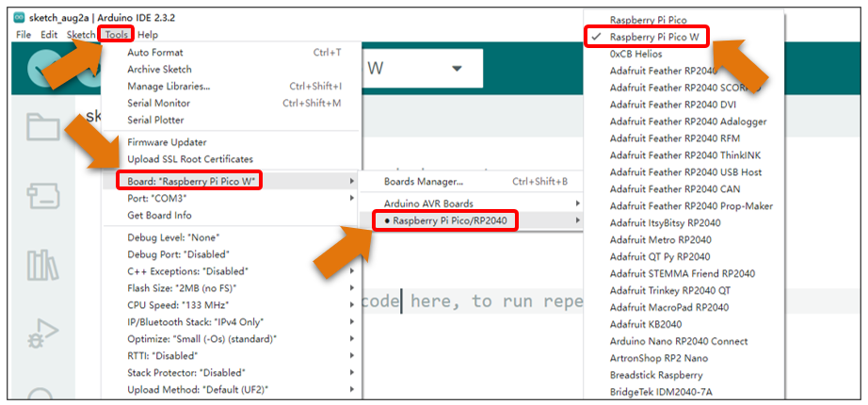Select checked Raspberry Pi Pico W board
The width and height of the screenshot is (868, 405).
tap(683, 37)
